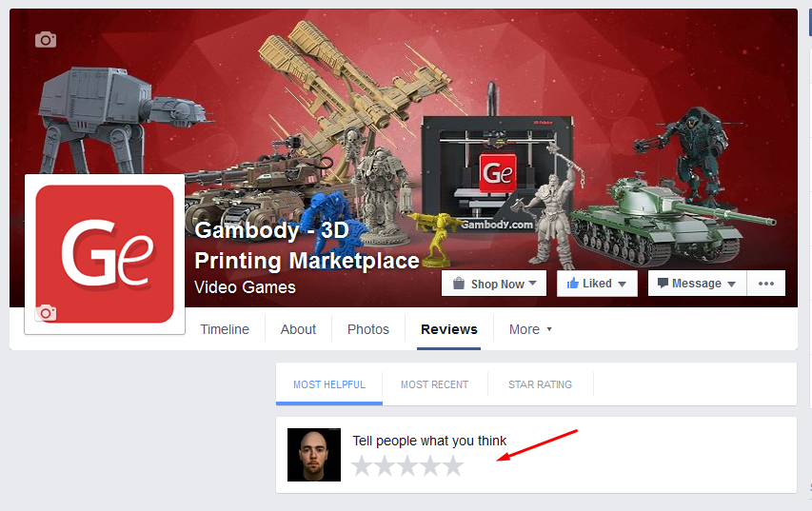Rate the page with the first star
The width and height of the screenshot is (812, 511).
coord(362,466)
